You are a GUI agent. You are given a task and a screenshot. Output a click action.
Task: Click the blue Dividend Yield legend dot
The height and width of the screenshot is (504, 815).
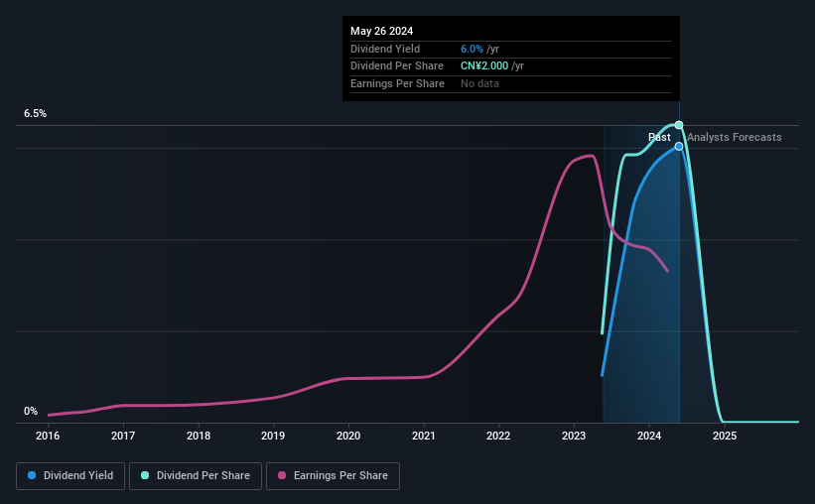coord(32,475)
